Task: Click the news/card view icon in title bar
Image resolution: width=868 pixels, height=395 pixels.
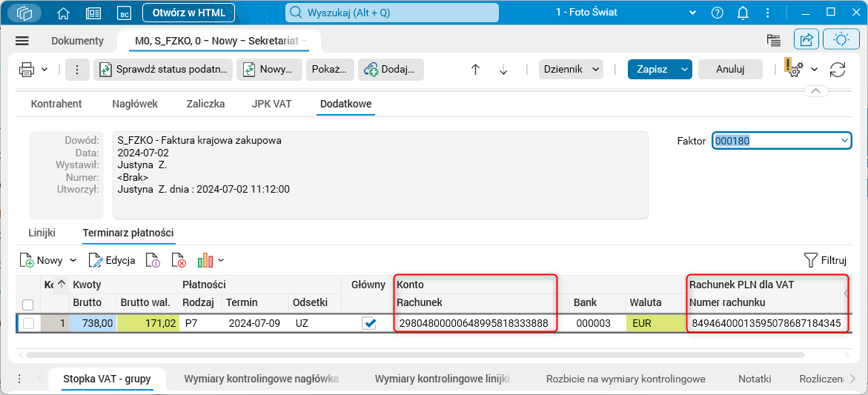Action: coord(93,12)
